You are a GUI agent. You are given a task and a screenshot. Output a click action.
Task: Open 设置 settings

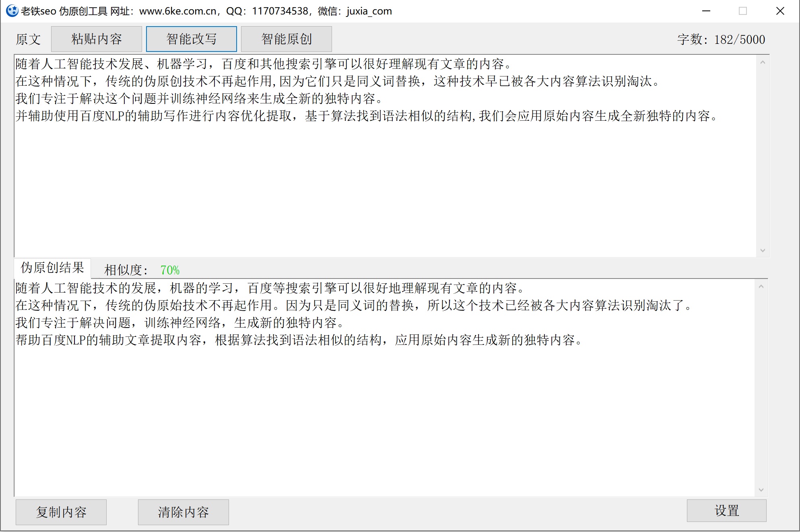click(727, 511)
